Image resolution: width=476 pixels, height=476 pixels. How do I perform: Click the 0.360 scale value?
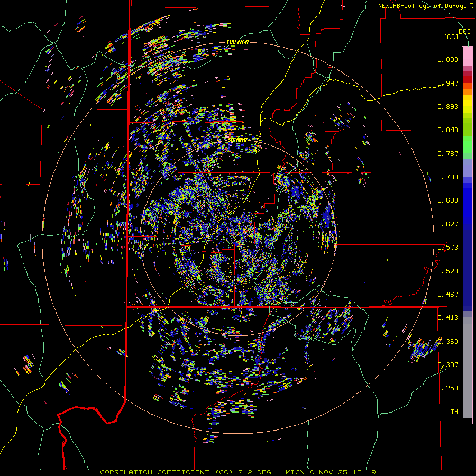pos(448,341)
